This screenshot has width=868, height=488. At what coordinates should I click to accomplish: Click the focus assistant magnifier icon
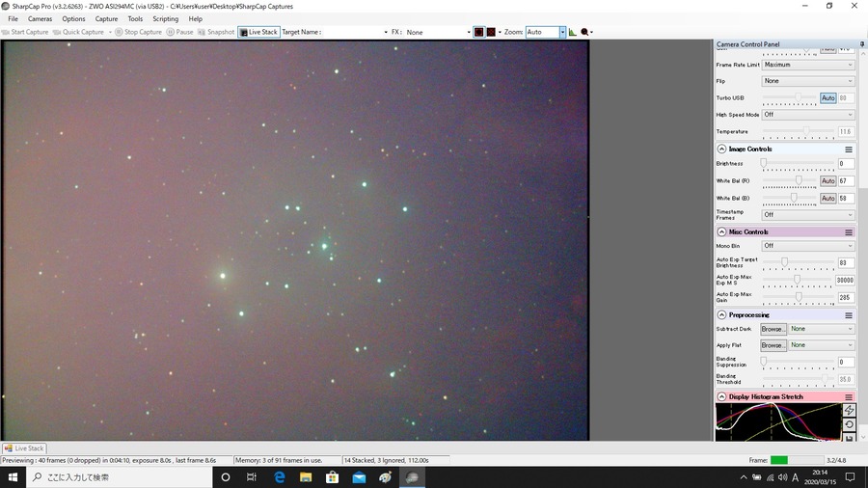(584, 32)
